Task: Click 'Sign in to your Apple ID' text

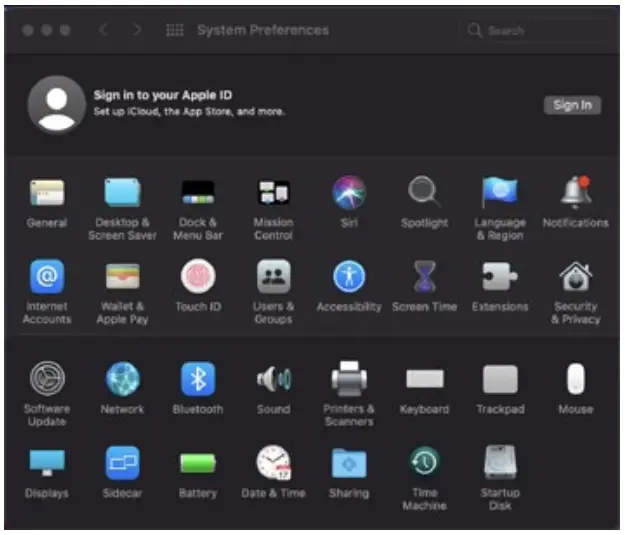Action: [x=163, y=95]
